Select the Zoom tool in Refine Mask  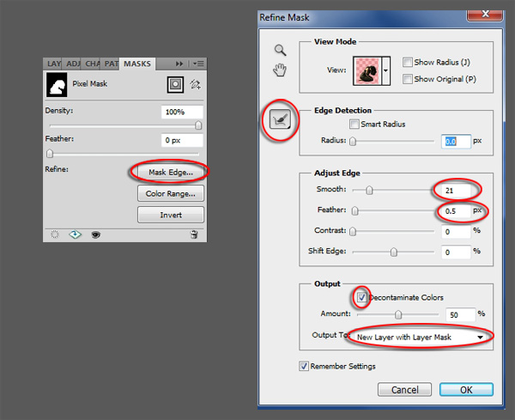pos(280,51)
